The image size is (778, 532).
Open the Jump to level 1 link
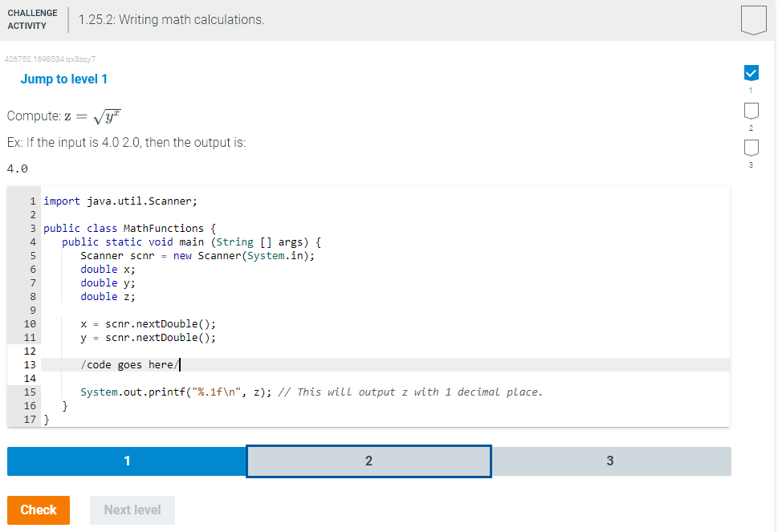click(x=63, y=79)
